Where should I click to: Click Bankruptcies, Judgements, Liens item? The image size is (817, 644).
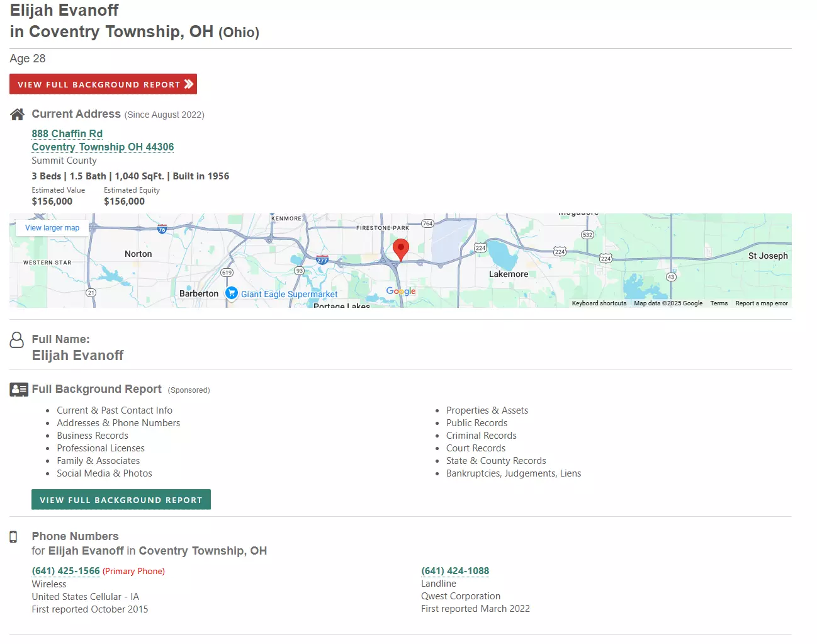[514, 473]
